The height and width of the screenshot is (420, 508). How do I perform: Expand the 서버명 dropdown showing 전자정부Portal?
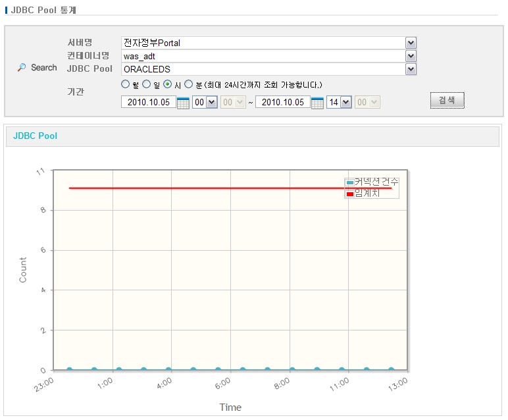click(x=411, y=43)
